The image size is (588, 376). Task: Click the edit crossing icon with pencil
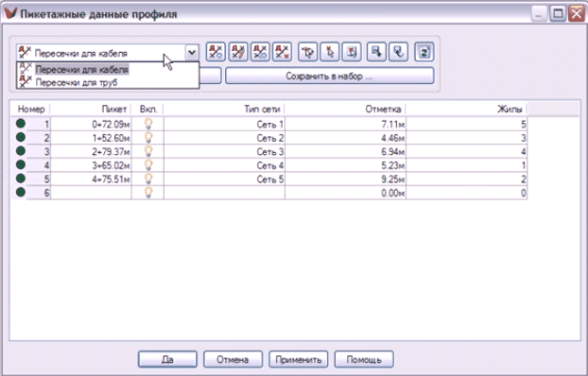pyautogui.click(x=237, y=52)
